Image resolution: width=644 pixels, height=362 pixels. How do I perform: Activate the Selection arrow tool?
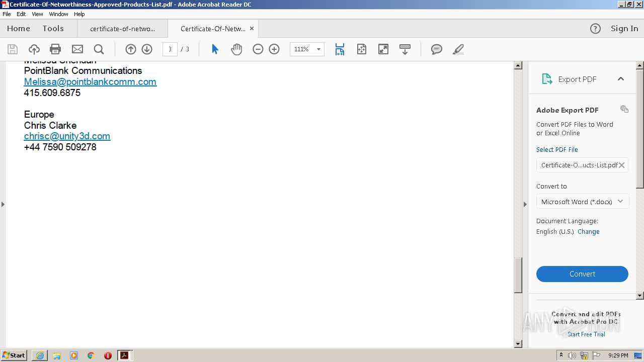click(215, 49)
